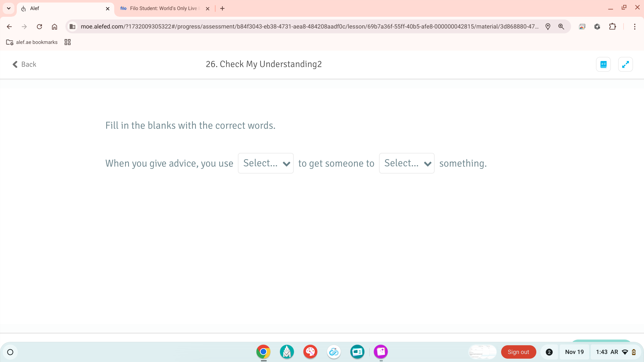Click the location pin icon in address bar
644x362 pixels.
(x=548, y=26)
